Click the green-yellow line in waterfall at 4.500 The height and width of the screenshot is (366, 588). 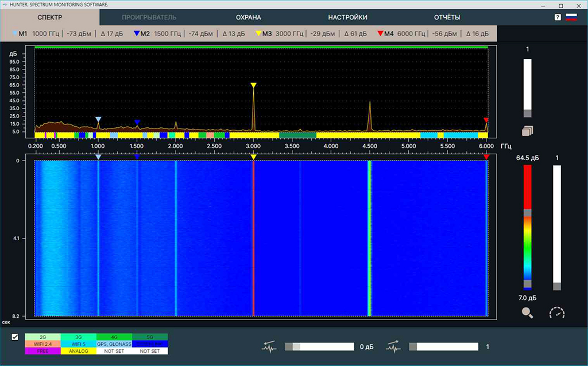click(369, 238)
